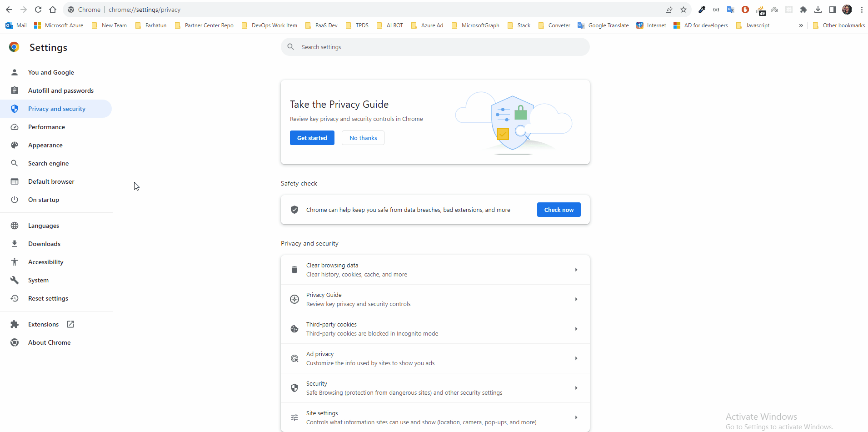Click the gray linked-circles extension icon

click(774, 10)
